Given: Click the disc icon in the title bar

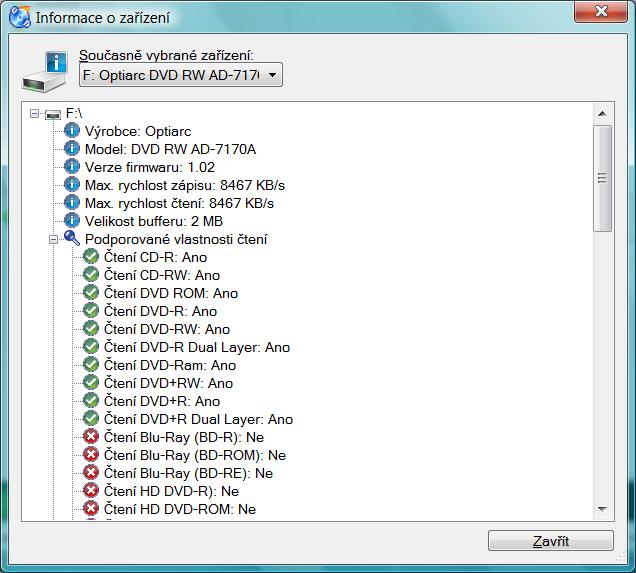Looking at the screenshot, I should (x=19, y=17).
